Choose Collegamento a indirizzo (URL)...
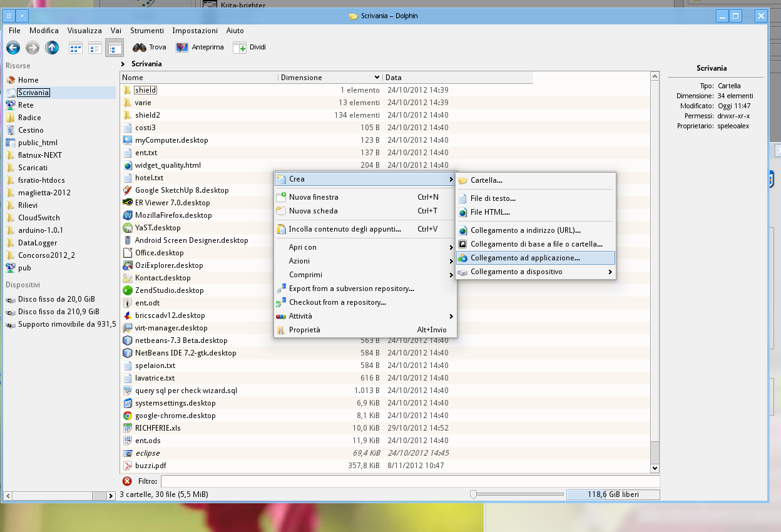 tap(536, 230)
